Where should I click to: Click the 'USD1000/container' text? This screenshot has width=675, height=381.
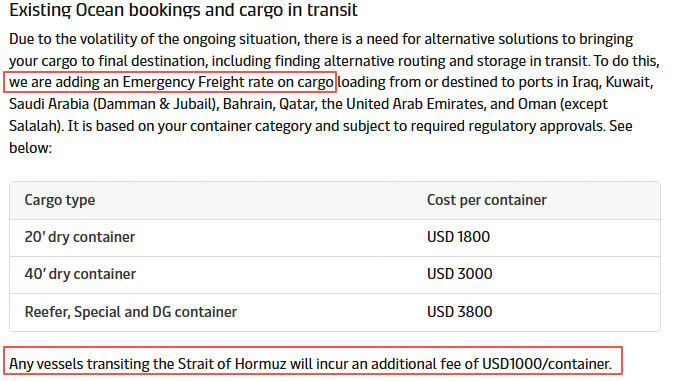pyautogui.click(x=545, y=364)
